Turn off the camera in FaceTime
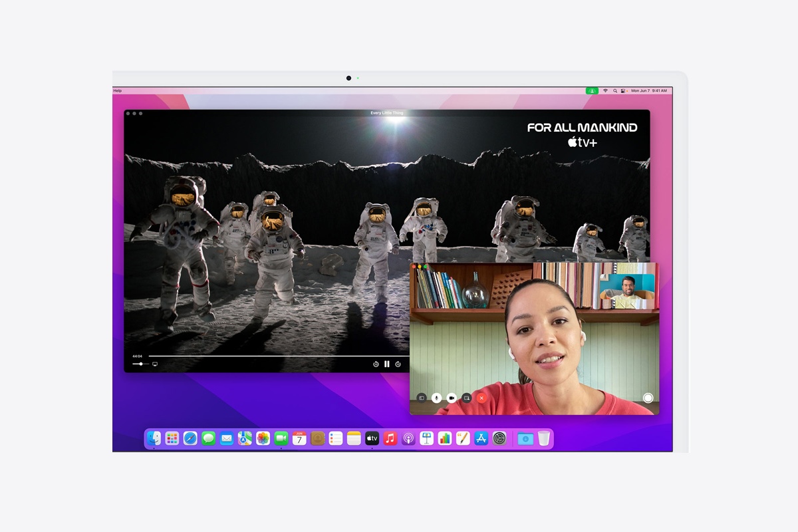Viewport: 798px width, 532px height. click(x=452, y=398)
